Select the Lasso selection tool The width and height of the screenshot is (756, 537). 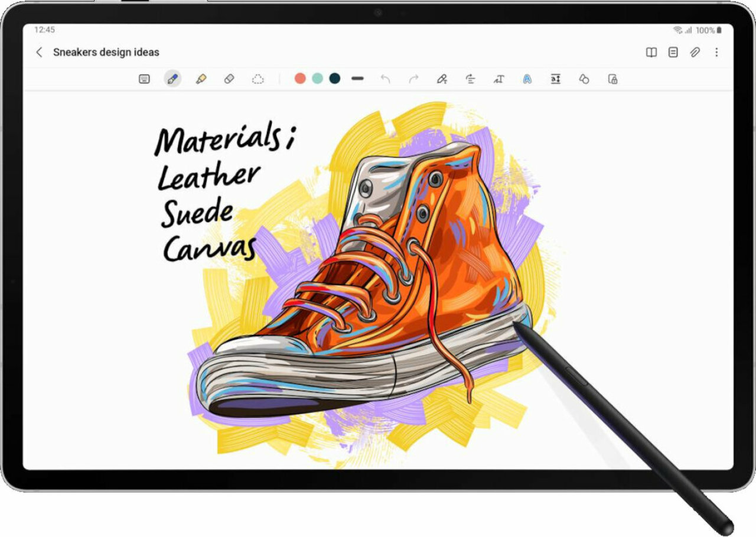click(258, 79)
